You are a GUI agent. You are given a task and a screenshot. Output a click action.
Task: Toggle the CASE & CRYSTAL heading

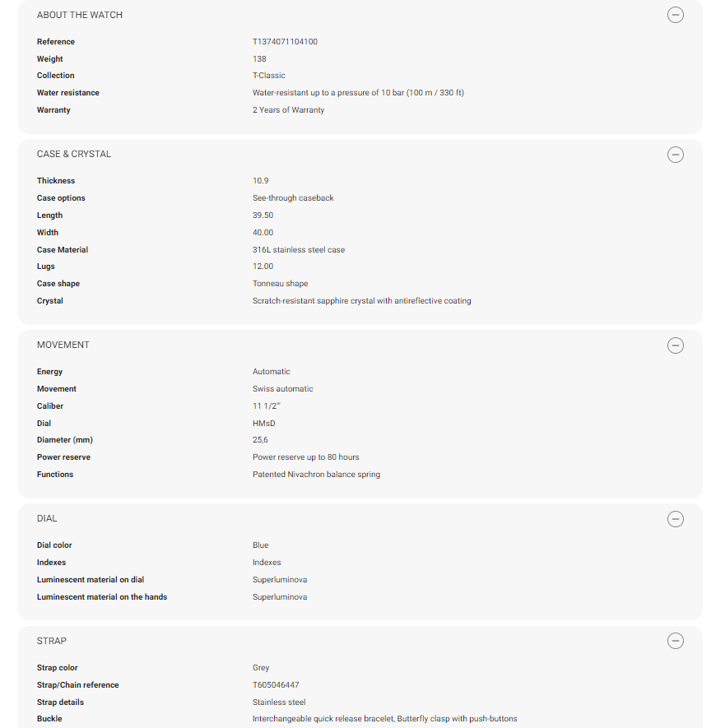tap(74, 155)
